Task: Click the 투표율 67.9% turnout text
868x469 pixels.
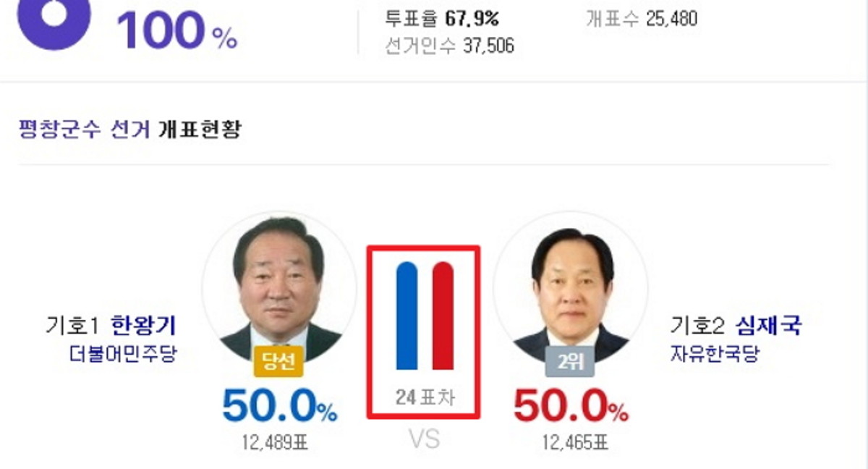Action: pos(442,18)
